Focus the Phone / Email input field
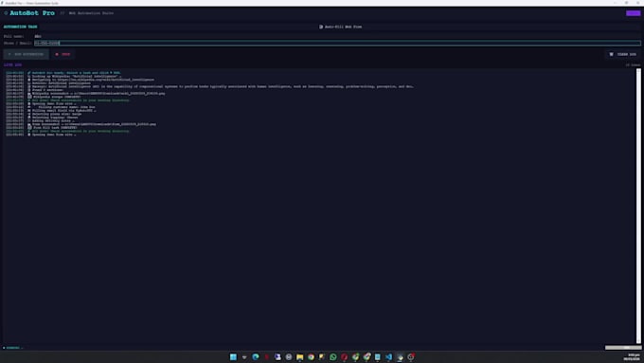The height and width of the screenshot is (363, 644). [337, 43]
